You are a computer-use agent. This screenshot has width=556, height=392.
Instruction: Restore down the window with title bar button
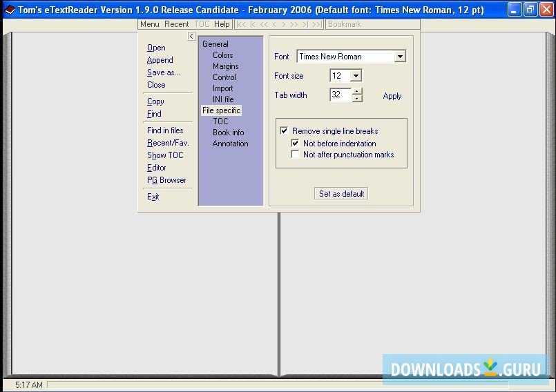tap(530, 10)
